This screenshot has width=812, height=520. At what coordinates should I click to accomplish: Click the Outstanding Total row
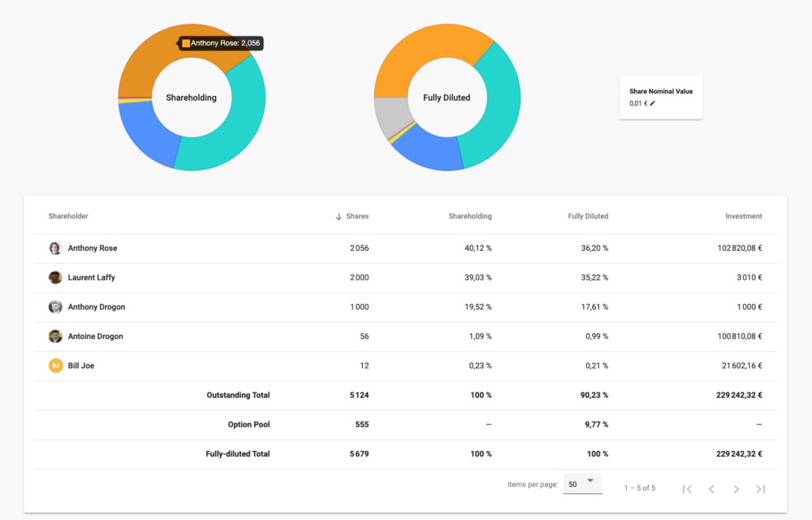point(238,395)
